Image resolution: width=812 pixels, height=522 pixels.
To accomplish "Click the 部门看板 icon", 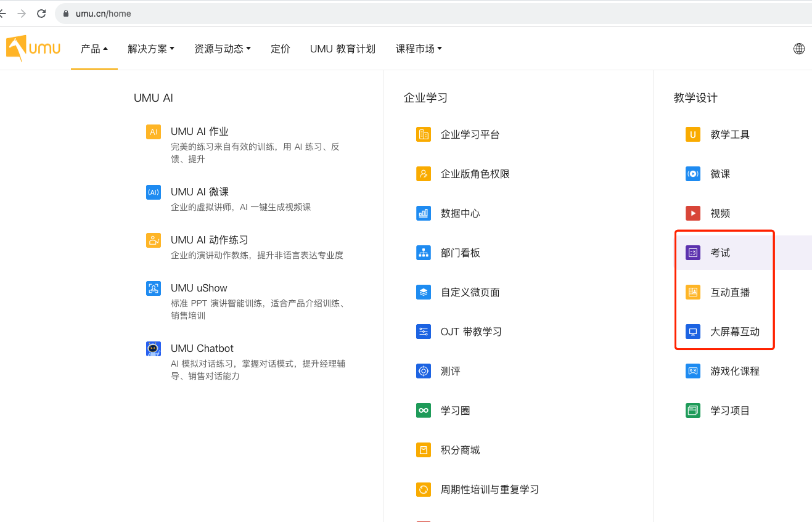I will pos(424,253).
